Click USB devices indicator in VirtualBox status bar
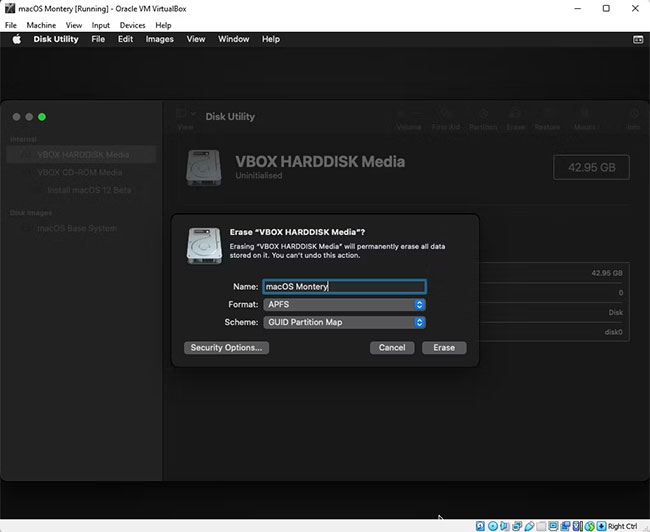 [x=529, y=526]
